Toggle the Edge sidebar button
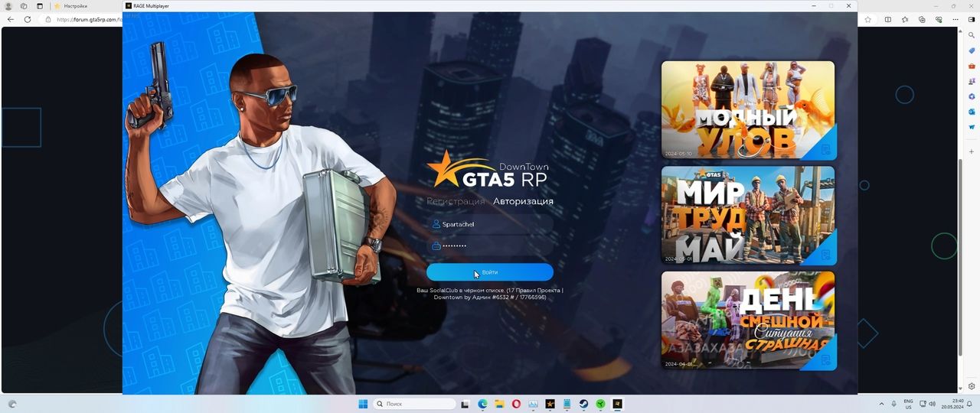 coord(972,19)
